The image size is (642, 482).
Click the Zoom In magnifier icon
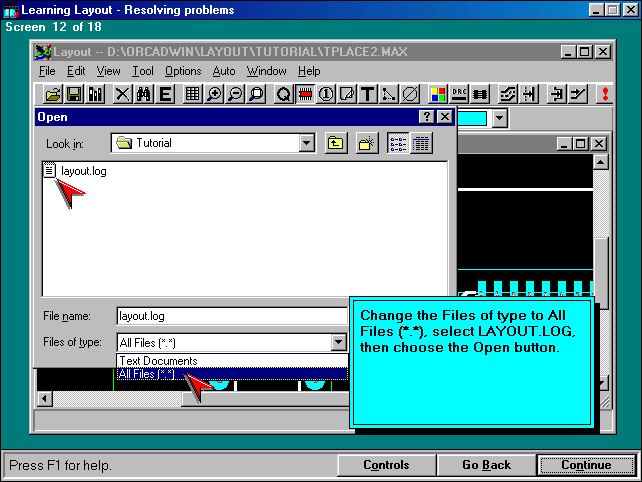click(x=213, y=94)
